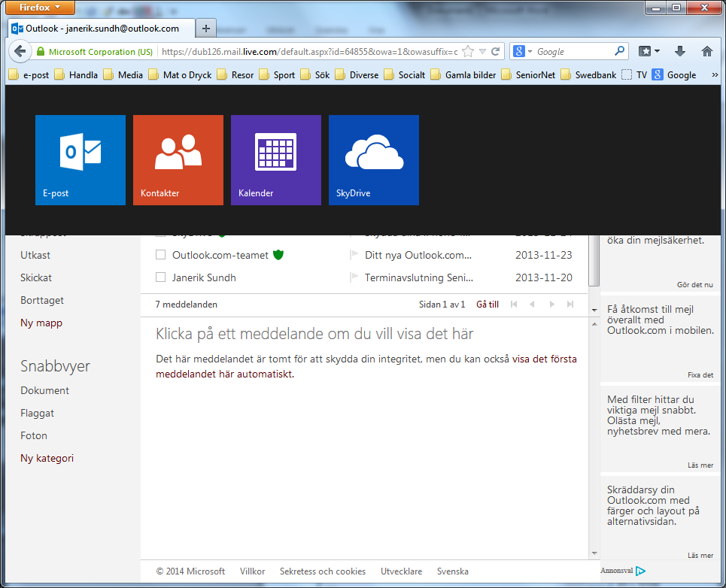Open the Utvecklare footer link
The height and width of the screenshot is (588, 726).
point(402,571)
